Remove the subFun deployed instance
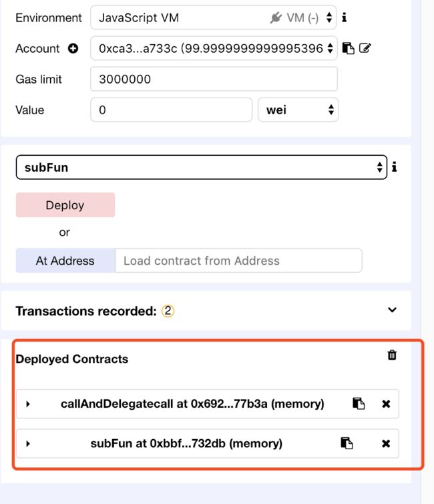 click(386, 444)
